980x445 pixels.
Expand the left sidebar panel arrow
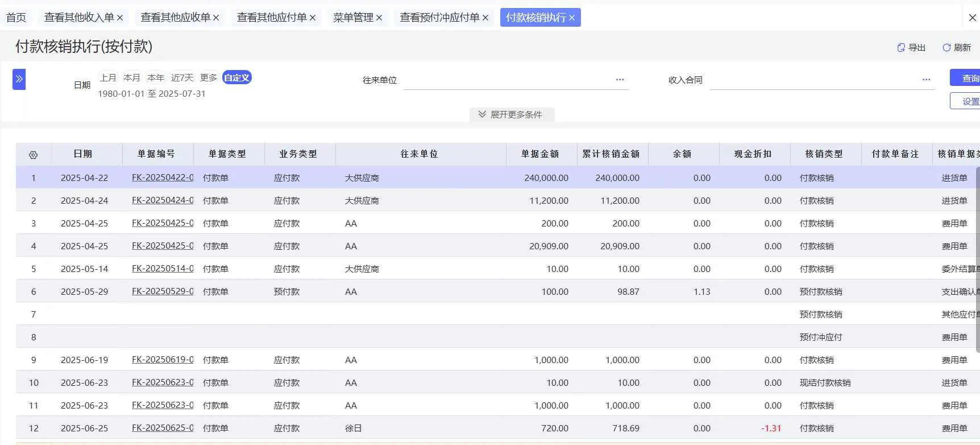click(19, 79)
